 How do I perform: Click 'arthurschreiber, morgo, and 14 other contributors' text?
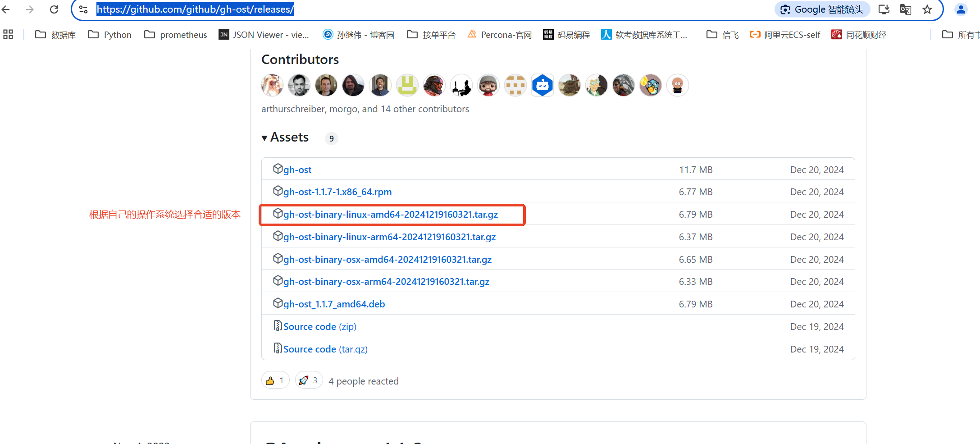365,109
